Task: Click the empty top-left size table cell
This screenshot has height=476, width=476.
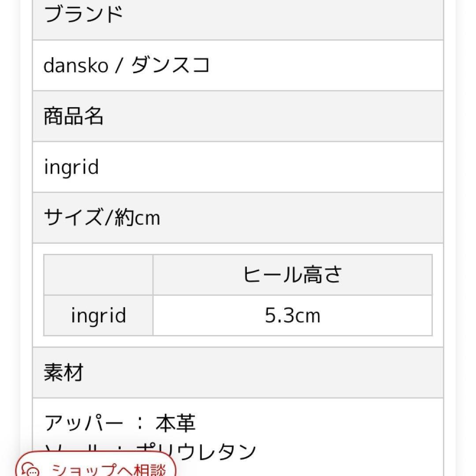Action: (x=98, y=275)
